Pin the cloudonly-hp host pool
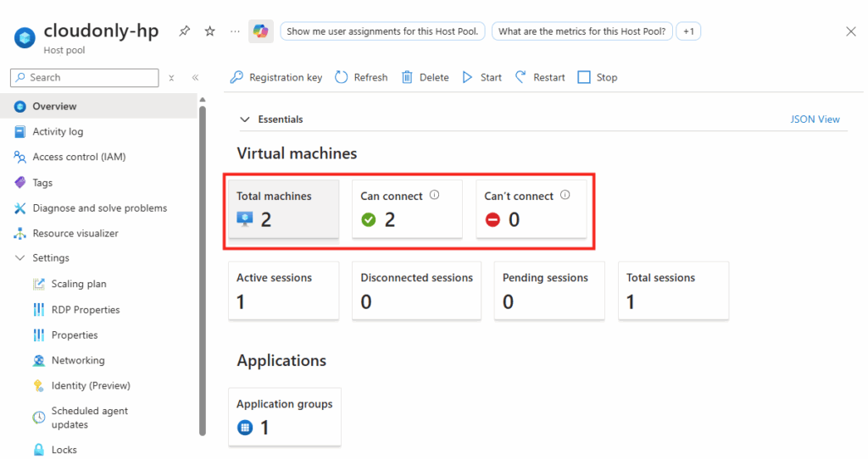The image size is (868, 459). pyautogui.click(x=185, y=31)
